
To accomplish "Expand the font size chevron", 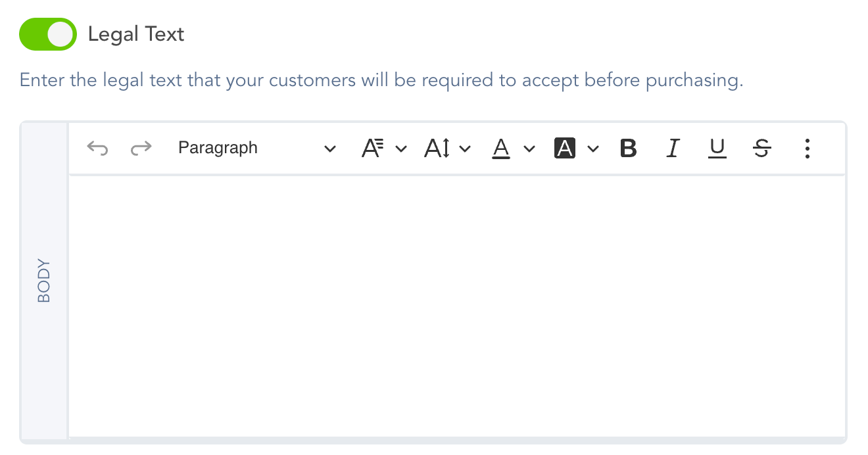I will point(465,149).
